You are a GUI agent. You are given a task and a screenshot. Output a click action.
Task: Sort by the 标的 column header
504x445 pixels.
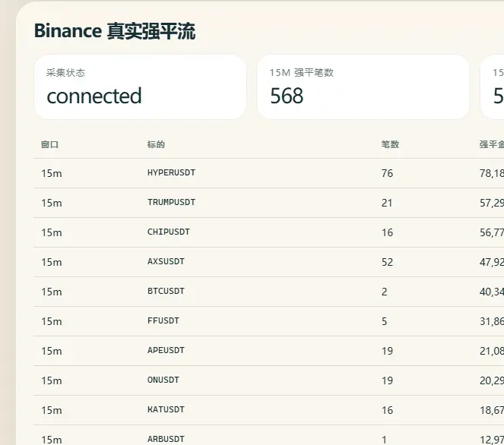coord(156,144)
